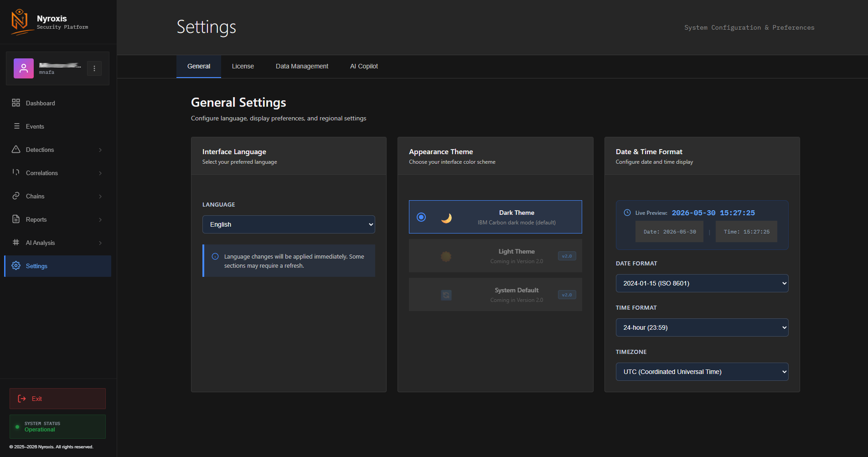Click the Reports document icon
This screenshot has height=457, width=868.
[x=16, y=219]
